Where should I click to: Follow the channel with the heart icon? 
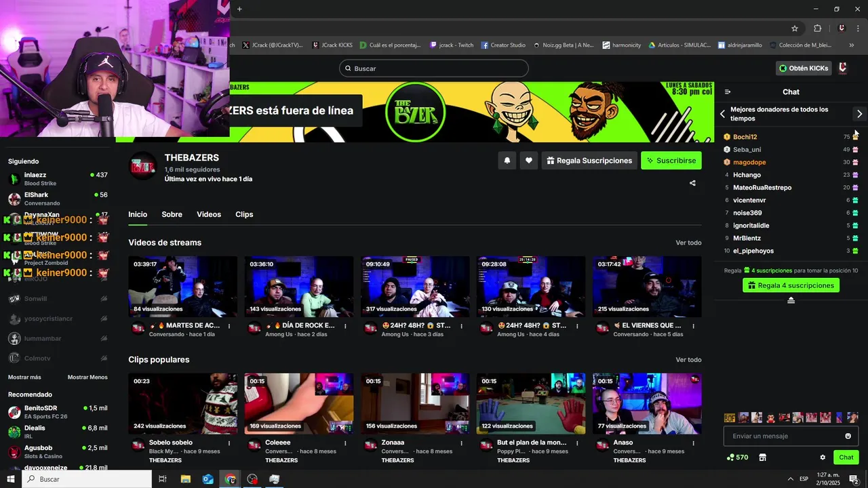528,161
